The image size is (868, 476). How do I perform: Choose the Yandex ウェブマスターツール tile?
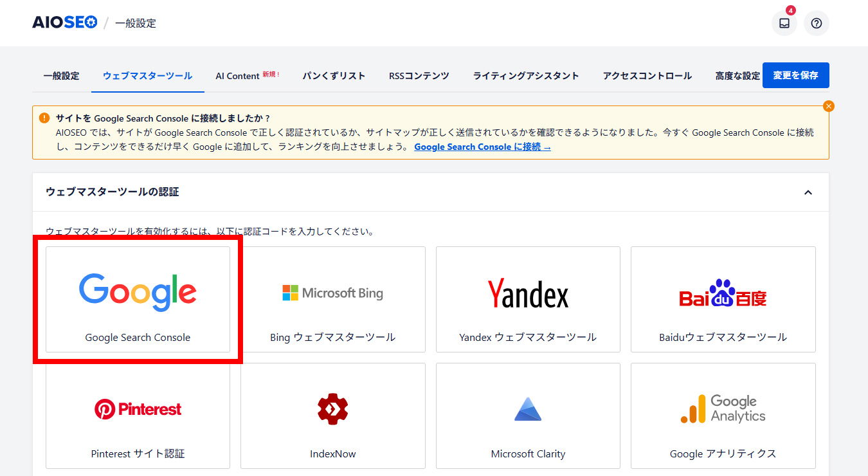[x=528, y=299]
